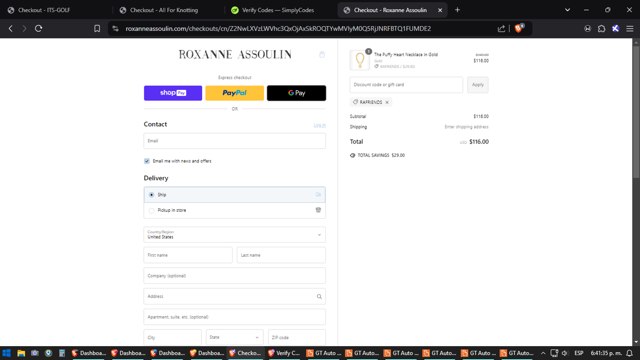The height and width of the screenshot is (360, 640).
Task: Open the calculator icon in taskbar
Action: tap(62, 353)
